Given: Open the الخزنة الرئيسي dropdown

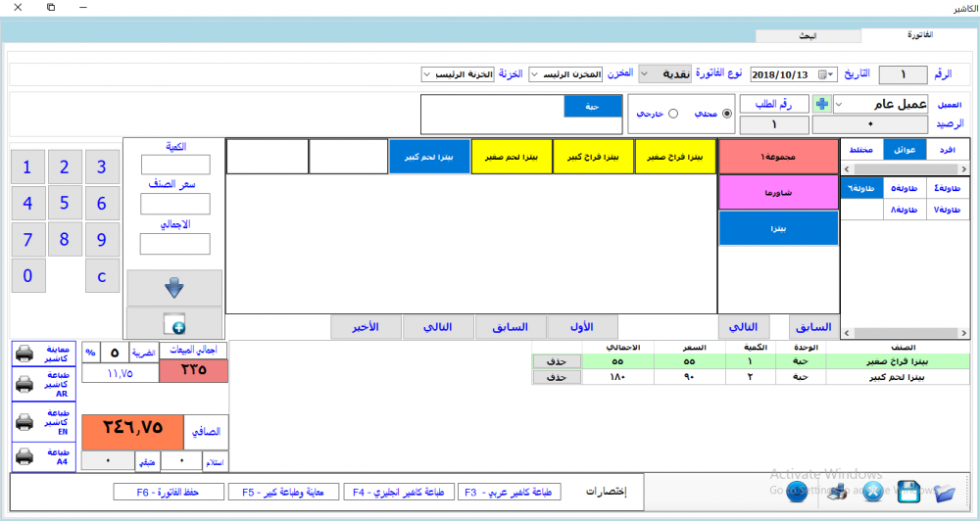Looking at the screenshot, I should click(458, 74).
